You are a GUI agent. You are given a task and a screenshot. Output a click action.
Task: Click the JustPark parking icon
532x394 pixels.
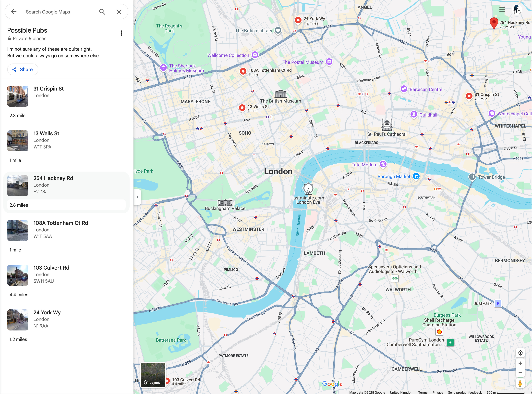pos(498,303)
